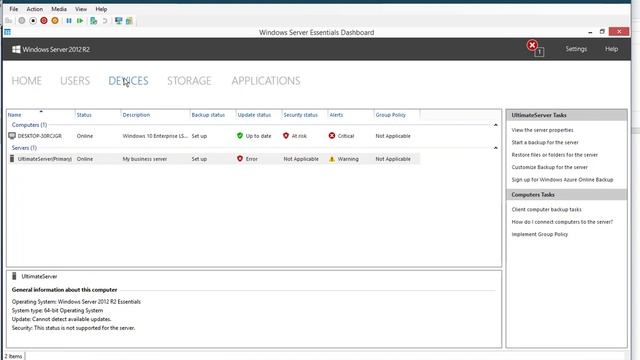This screenshot has width=640, height=360.
Task: Open the Media menu
Action: (x=59, y=9)
